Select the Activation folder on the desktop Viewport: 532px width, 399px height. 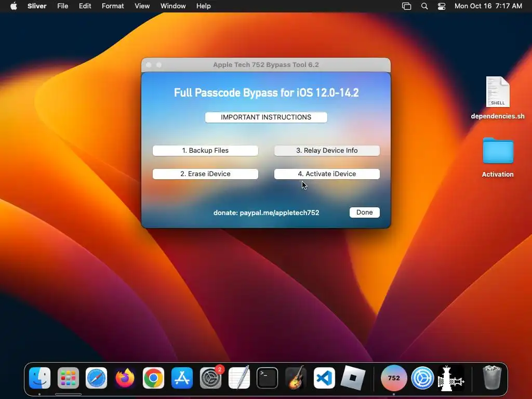click(x=498, y=158)
